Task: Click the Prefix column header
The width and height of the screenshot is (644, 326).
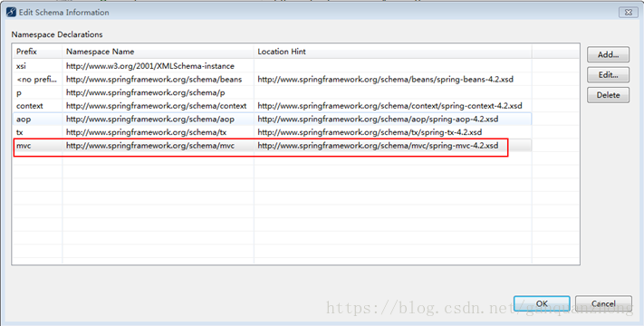Action: point(37,52)
